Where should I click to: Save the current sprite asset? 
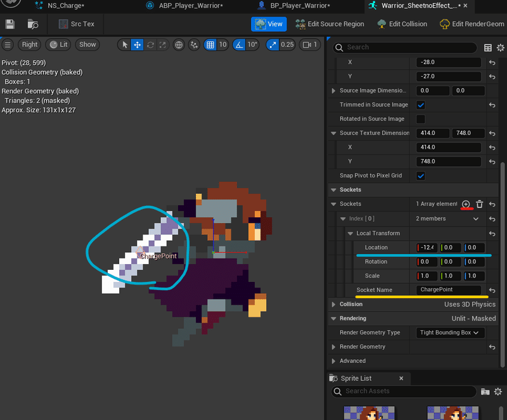point(9,23)
